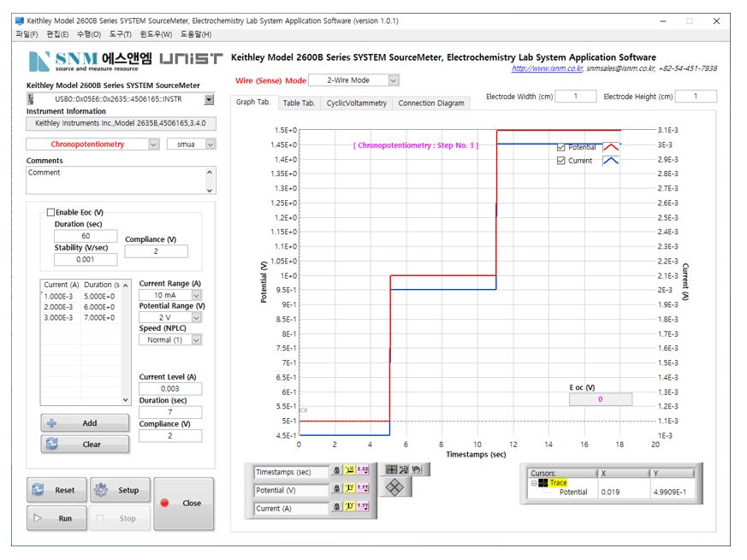
Task: Click the Potential axis autoscale icon
Action: click(349, 490)
